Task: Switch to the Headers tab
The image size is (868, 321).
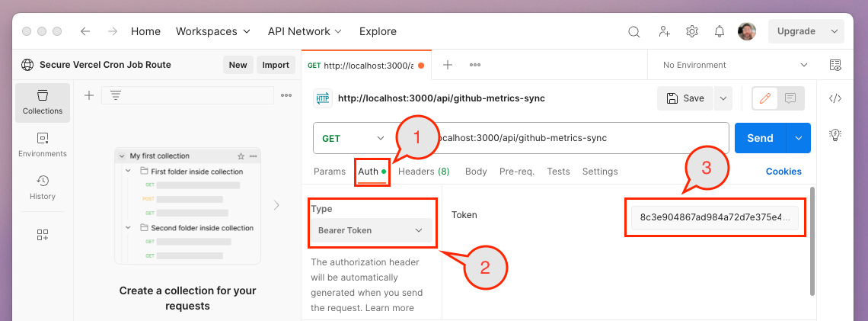Action: [x=423, y=172]
